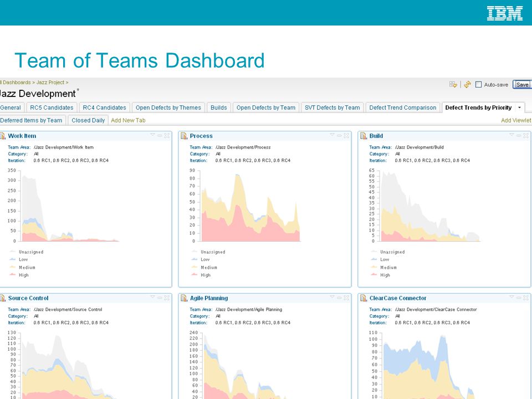Open the Source Control viewlet menu triangle

(153, 297)
